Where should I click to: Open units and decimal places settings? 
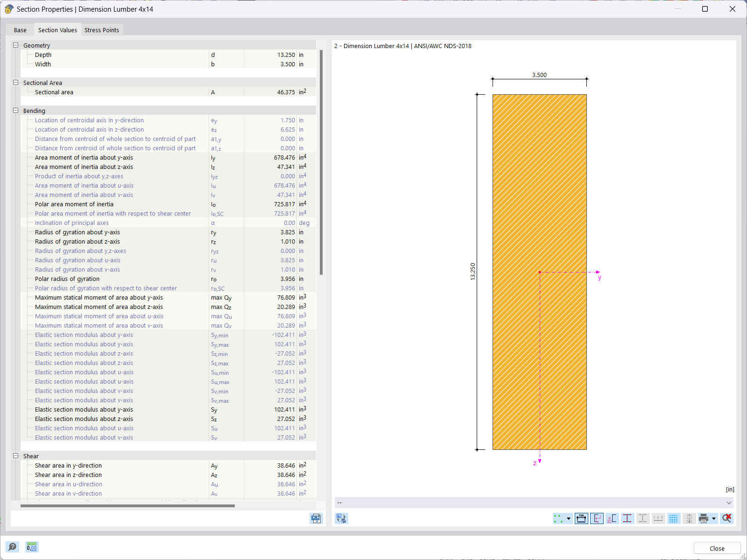(31, 546)
